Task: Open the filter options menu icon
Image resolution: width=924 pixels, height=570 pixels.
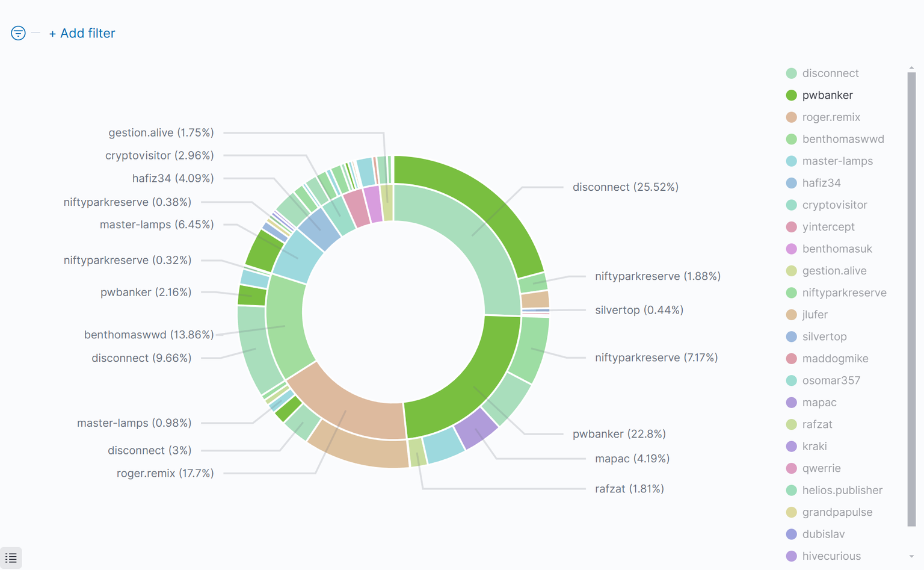Action: pos(18,33)
